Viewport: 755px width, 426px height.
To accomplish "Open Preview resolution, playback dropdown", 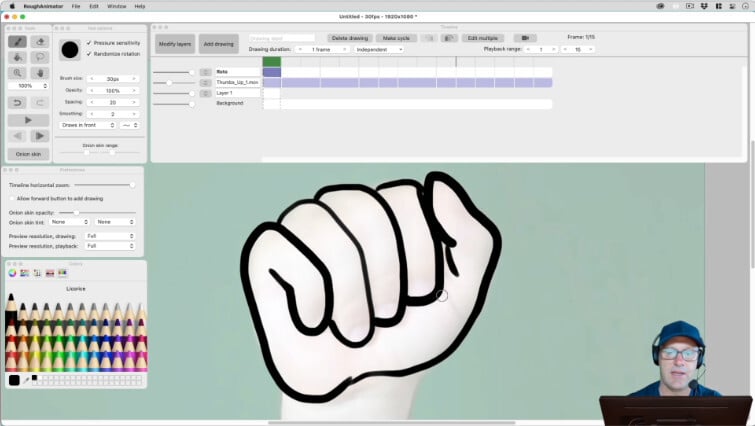I will pos(110,246).
